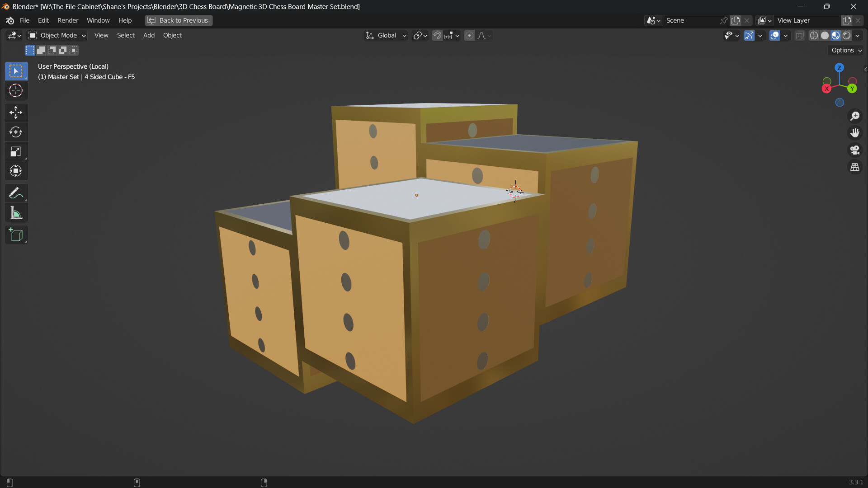Pick the Scale tool

(x=16, y=151)
